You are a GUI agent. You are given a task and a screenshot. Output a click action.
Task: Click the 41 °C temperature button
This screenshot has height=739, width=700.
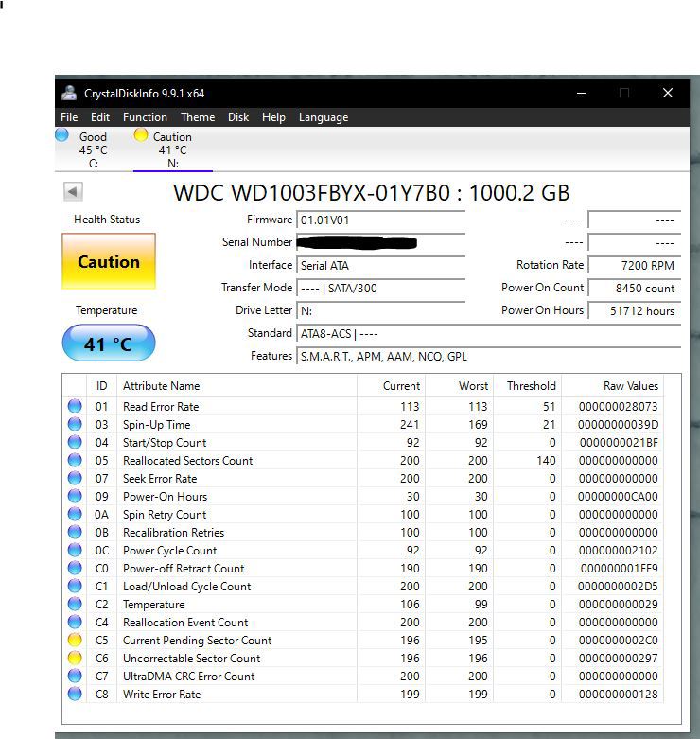coord(109,343)
